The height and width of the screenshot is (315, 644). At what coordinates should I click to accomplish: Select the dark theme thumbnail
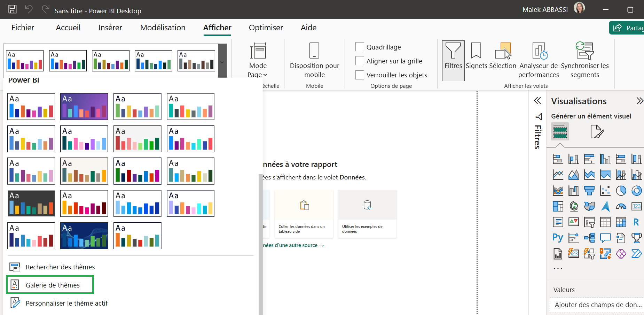(x=31, y=203)
